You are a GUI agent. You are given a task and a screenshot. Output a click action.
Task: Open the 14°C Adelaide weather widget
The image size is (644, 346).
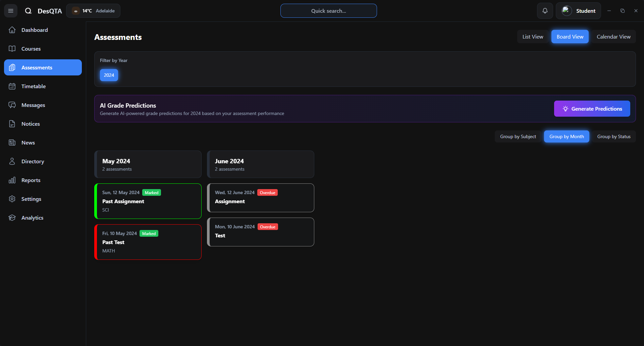(x=93, y=11)
